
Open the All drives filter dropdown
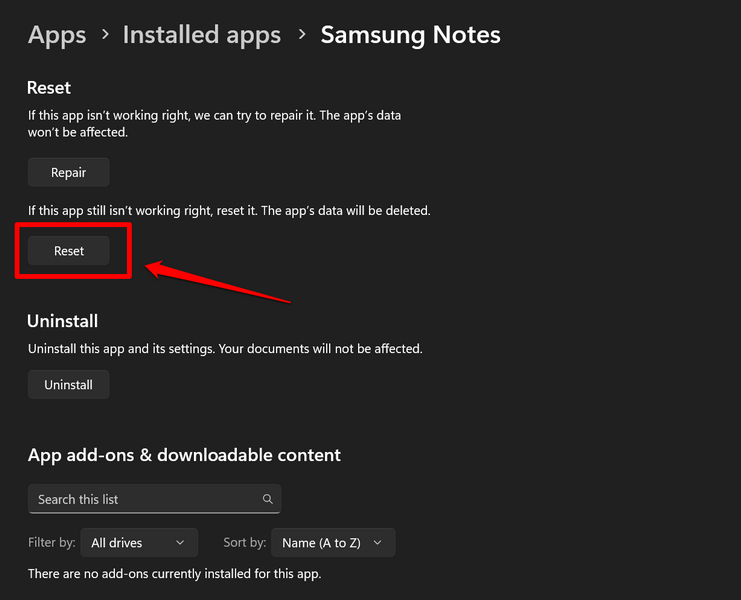point(138,543)
